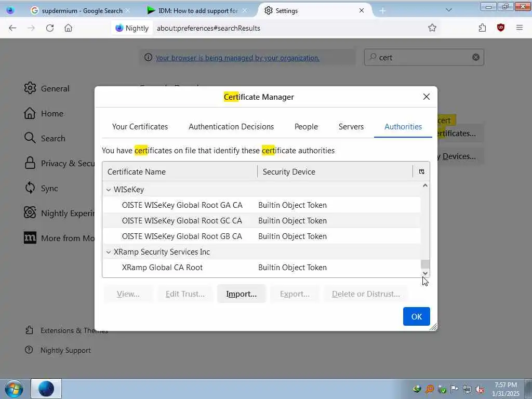Click the Import... button
The height and width of the screenshot is (399, 532).
coord(241,294)
